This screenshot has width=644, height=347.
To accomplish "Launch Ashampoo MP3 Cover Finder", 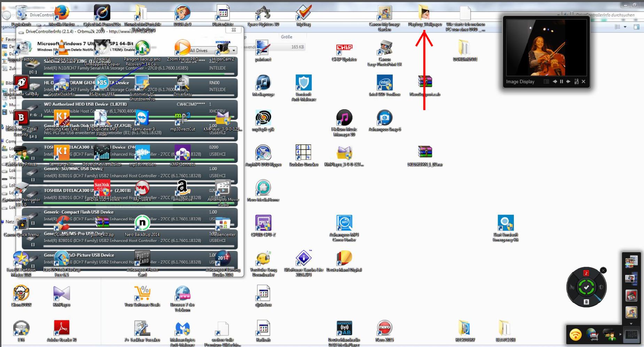I will (x=344, y=228).
